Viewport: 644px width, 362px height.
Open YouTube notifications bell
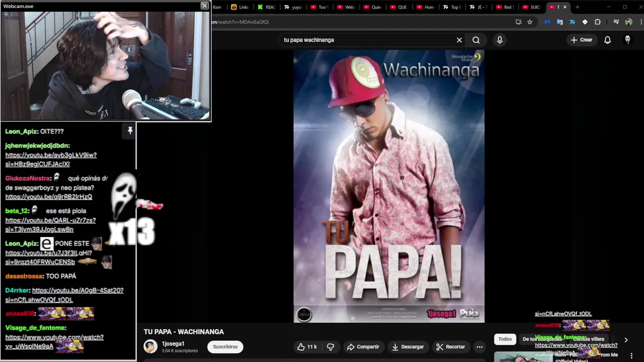tap(607, 40)
